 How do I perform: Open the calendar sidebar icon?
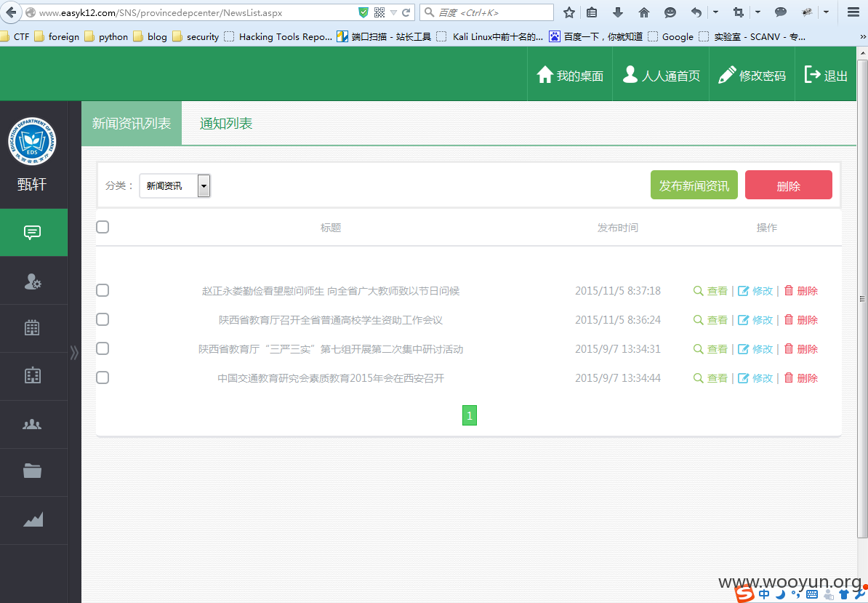32,328
